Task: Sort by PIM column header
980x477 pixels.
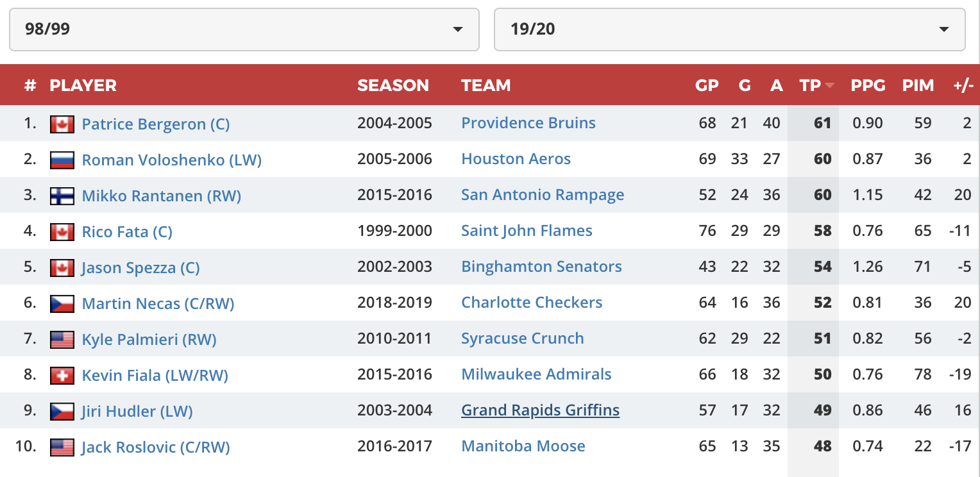Action: [x=918, y=85]
